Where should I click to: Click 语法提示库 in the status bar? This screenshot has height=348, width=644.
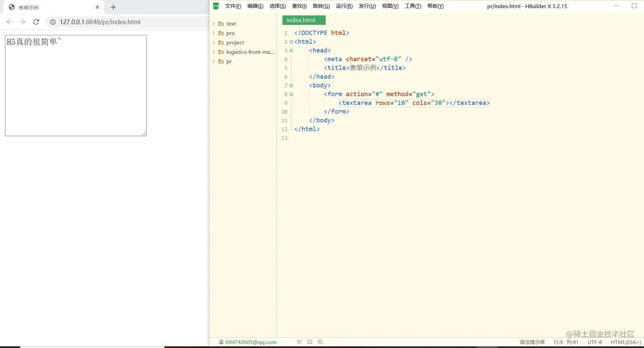pyautogui.click(x=532, y=342)
